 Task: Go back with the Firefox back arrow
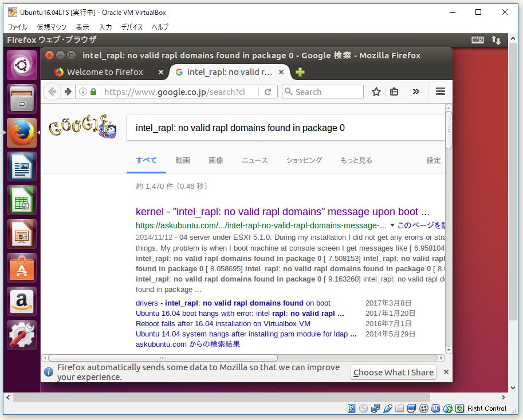coord(52,92)
